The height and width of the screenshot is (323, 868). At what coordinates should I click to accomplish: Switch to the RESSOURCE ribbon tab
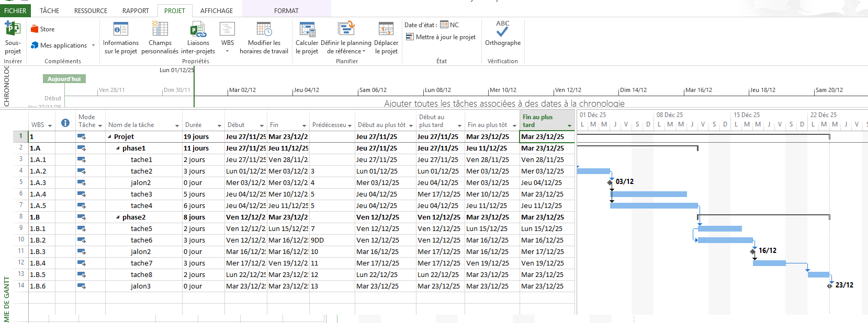tap(91, 10)
